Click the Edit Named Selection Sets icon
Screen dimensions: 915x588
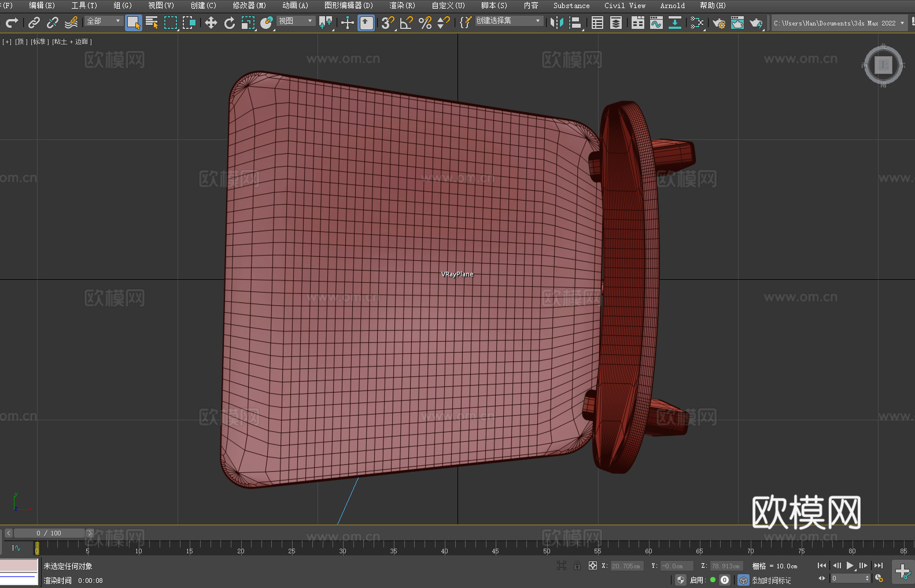466,23
